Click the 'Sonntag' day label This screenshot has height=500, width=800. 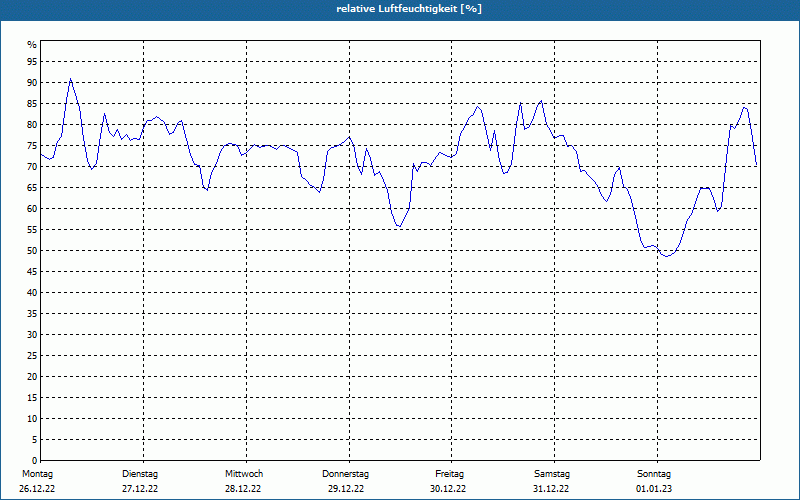[654, 474]
